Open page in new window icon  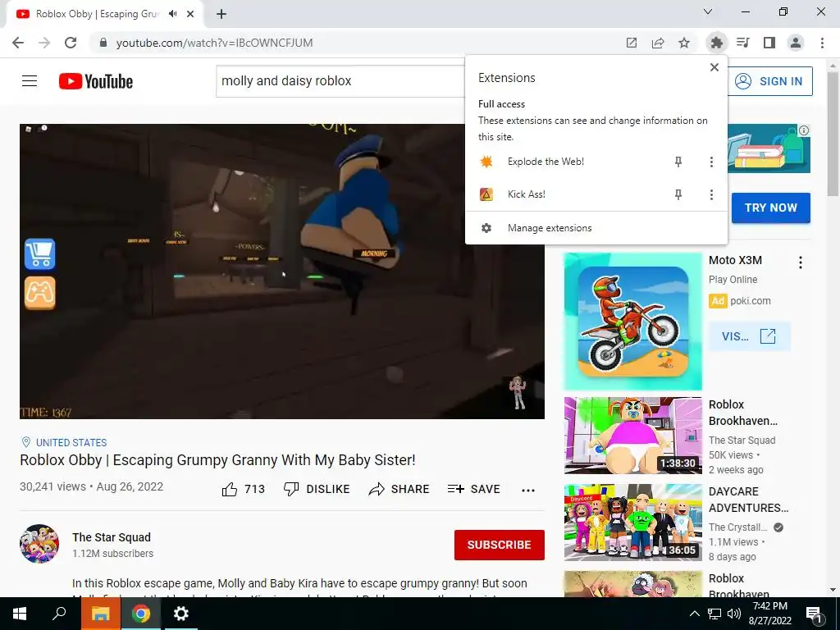coord(632,43)
